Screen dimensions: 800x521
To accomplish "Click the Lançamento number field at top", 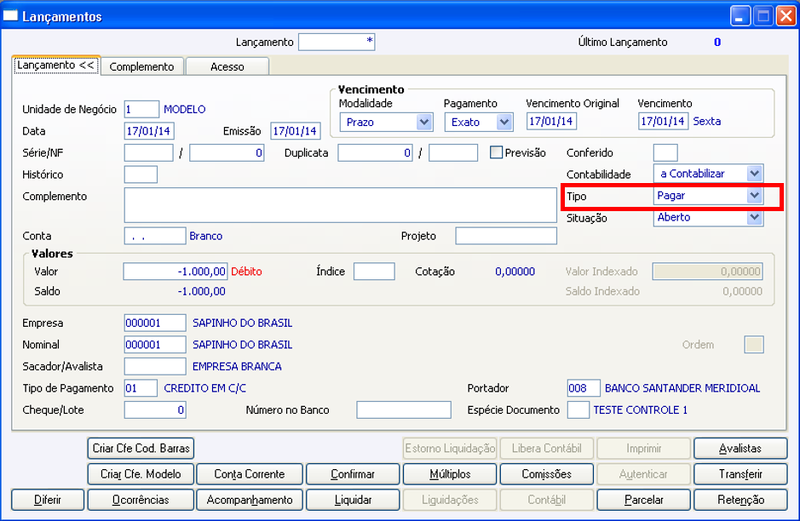I will point(337,42).
